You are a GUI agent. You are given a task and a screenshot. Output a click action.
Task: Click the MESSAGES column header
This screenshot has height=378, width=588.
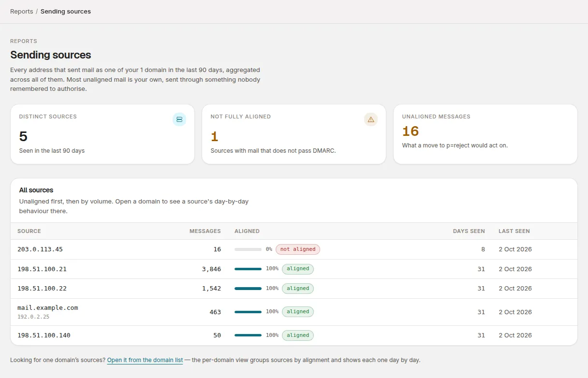205,231
